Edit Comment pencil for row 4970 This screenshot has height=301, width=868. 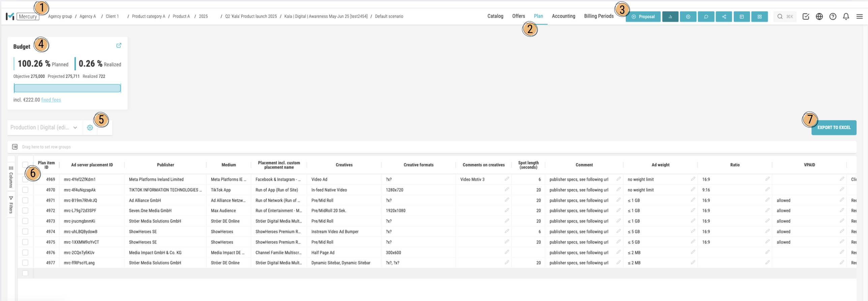coord(618,189)
